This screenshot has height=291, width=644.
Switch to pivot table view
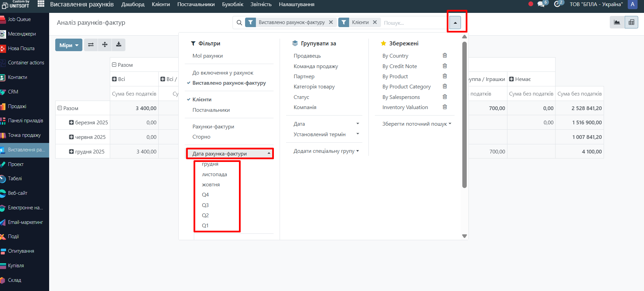tap(631, 22)
